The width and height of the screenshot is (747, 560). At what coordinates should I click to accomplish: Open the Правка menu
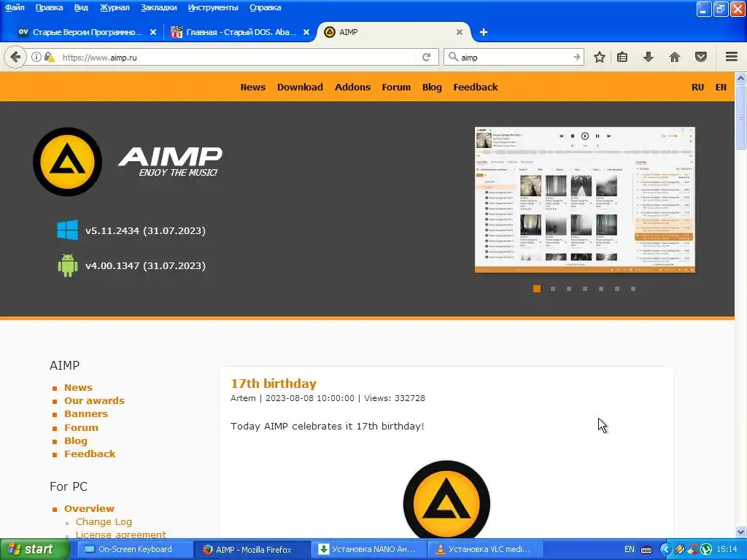pyautogui.click(x=49, y=7)
